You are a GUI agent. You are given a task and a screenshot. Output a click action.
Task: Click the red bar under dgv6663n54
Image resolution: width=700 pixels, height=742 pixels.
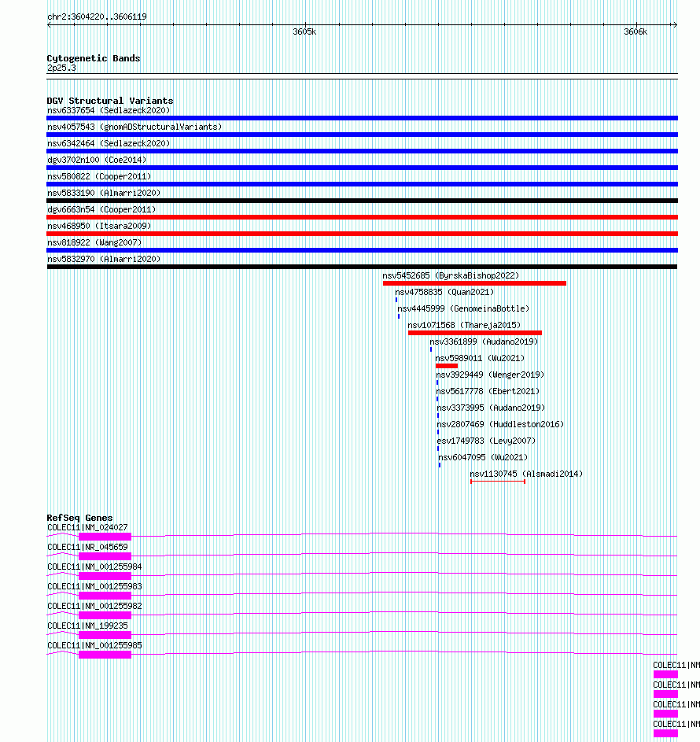point(363,217)
